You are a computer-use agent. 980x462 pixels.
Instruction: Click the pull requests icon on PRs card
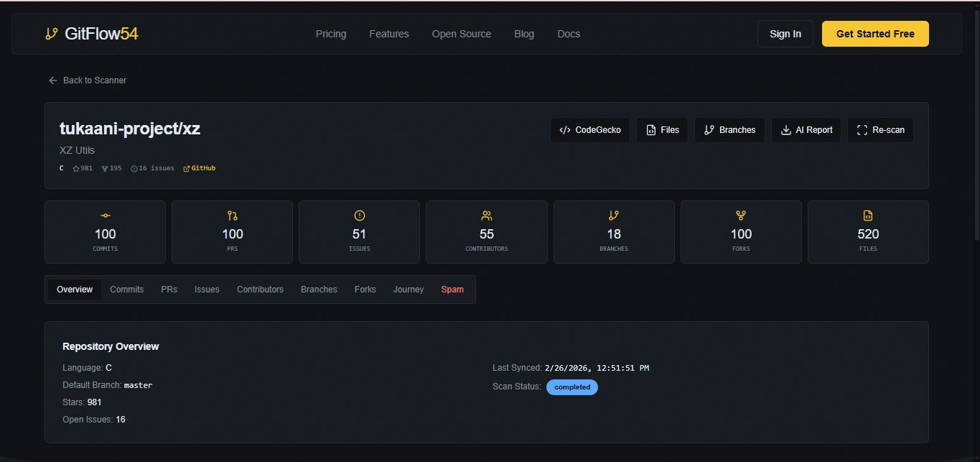(232, 216)
